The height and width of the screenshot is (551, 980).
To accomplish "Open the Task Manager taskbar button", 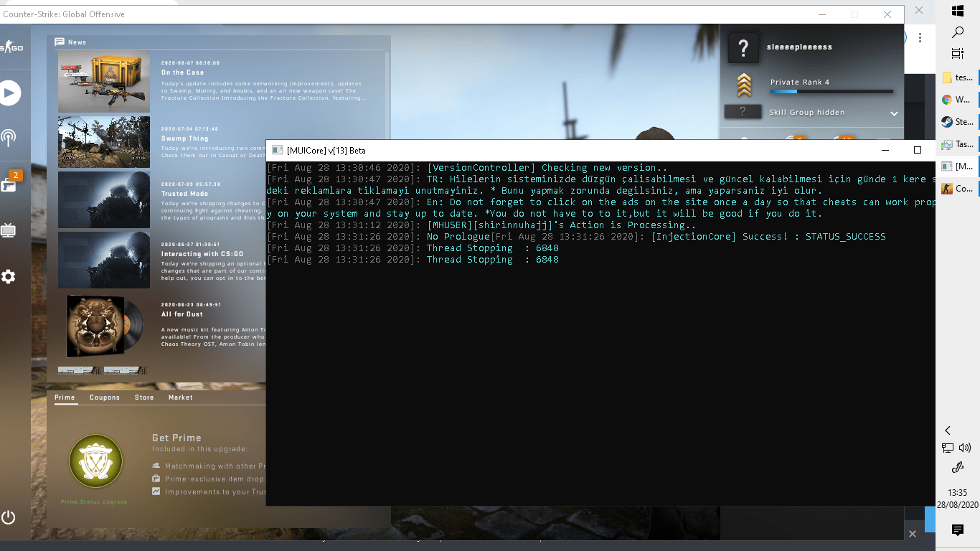I will [958, 144].
